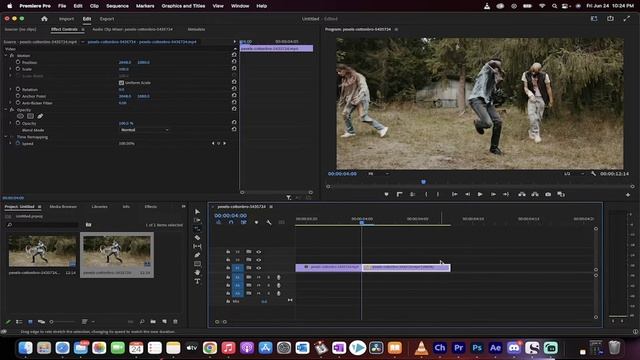Click Extract button in program monitor
The image size is (640, 360).
tap(535, 195)
